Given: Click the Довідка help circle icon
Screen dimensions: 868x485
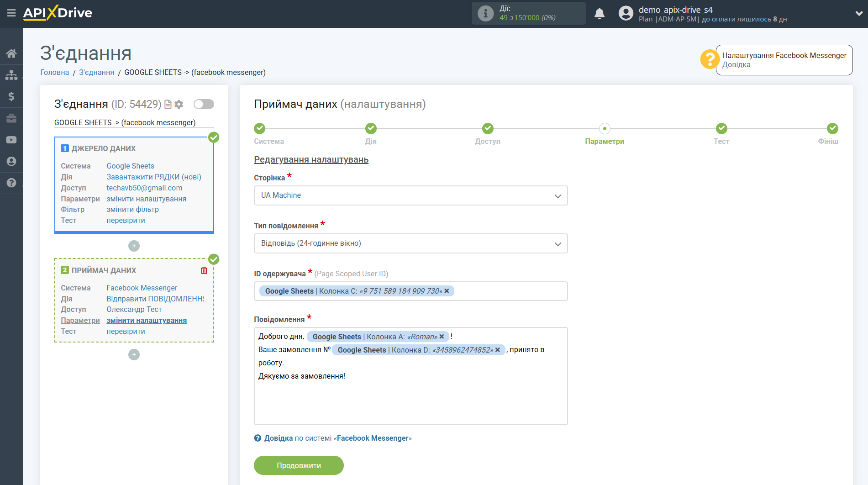Looking at the screenshot, I should tap(258, 438).
